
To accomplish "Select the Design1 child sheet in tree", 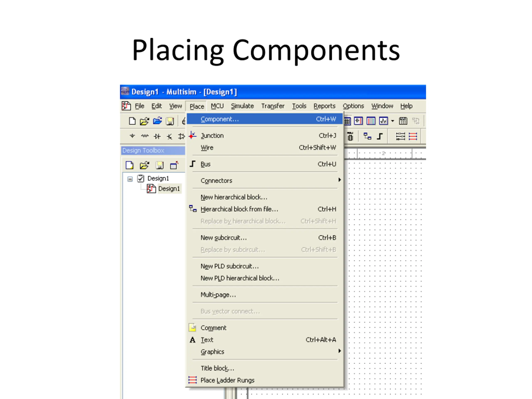I will click(169, 188).
